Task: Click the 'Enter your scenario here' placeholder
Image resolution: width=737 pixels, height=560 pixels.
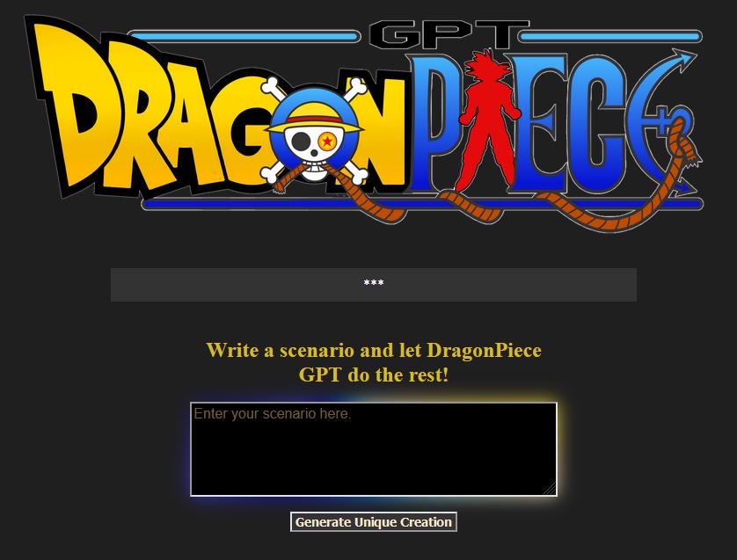Action: coord(273,414)
